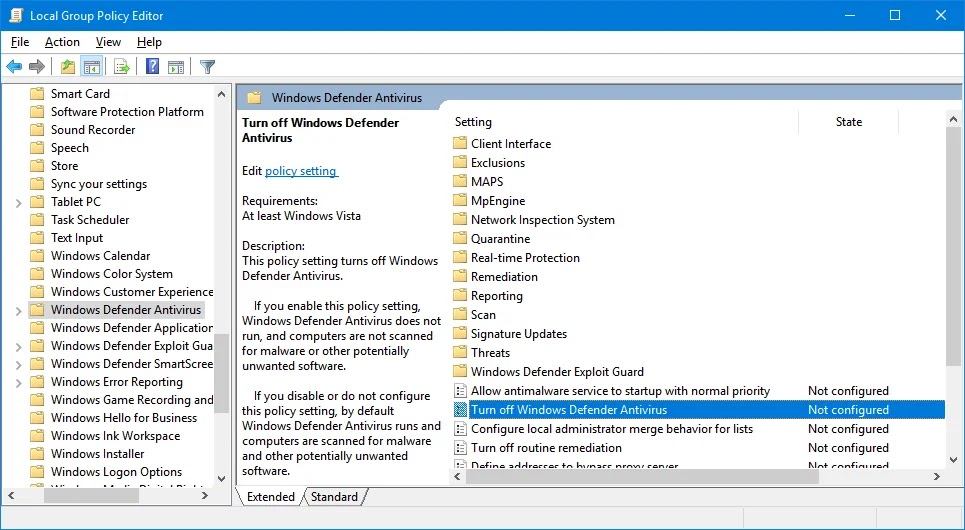Click the Export List toolbar icon
The height and width of the screenshot is (530, 965).
(x=122, y=66)
